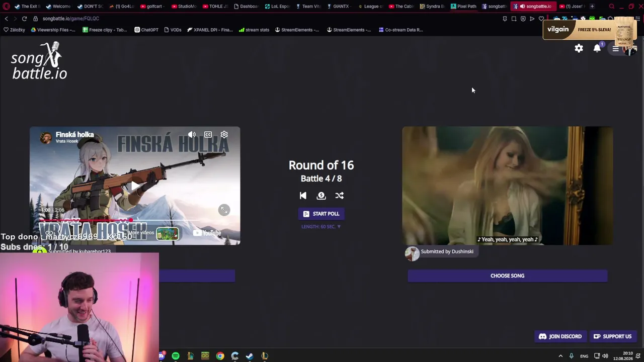Go to the previous battle
Screen dimensions: 644x362
(303, 196)
